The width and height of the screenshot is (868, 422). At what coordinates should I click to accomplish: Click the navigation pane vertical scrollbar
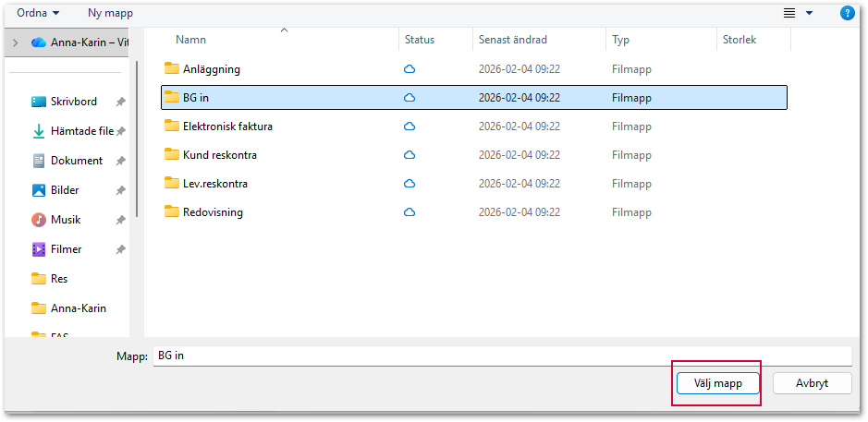[x=136, y=139]
